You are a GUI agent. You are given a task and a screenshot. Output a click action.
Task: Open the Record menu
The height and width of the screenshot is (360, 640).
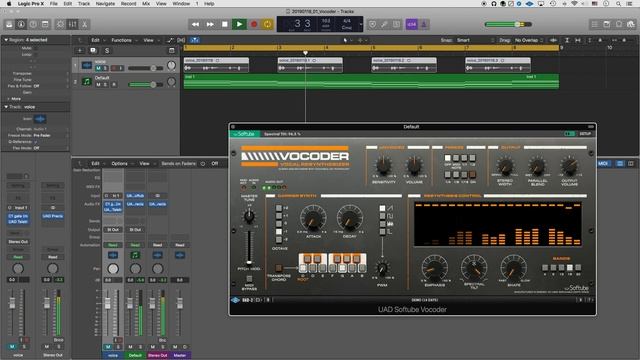click(129, 4)
